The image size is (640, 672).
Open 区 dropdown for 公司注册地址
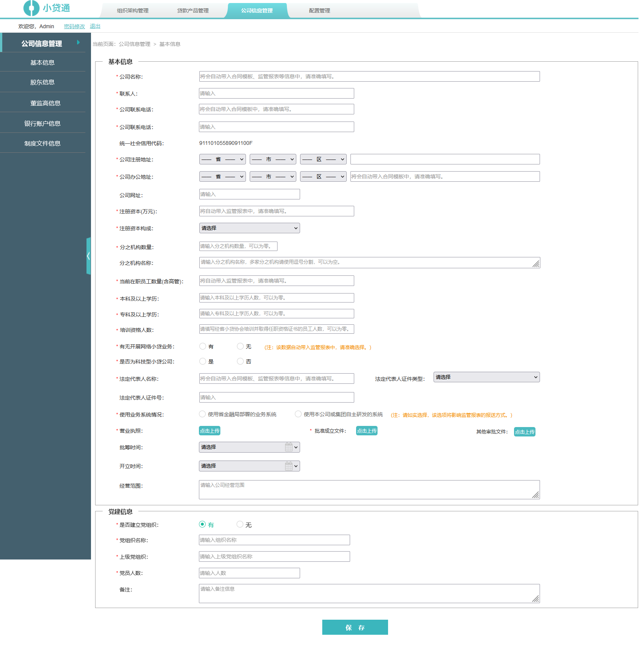click(x=323, y=159)
